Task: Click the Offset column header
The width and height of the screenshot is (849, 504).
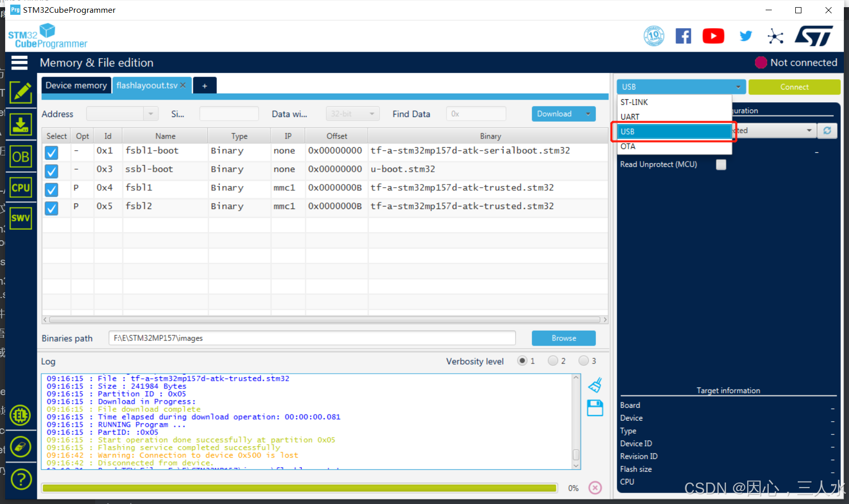Action: [x=337, y=136]
